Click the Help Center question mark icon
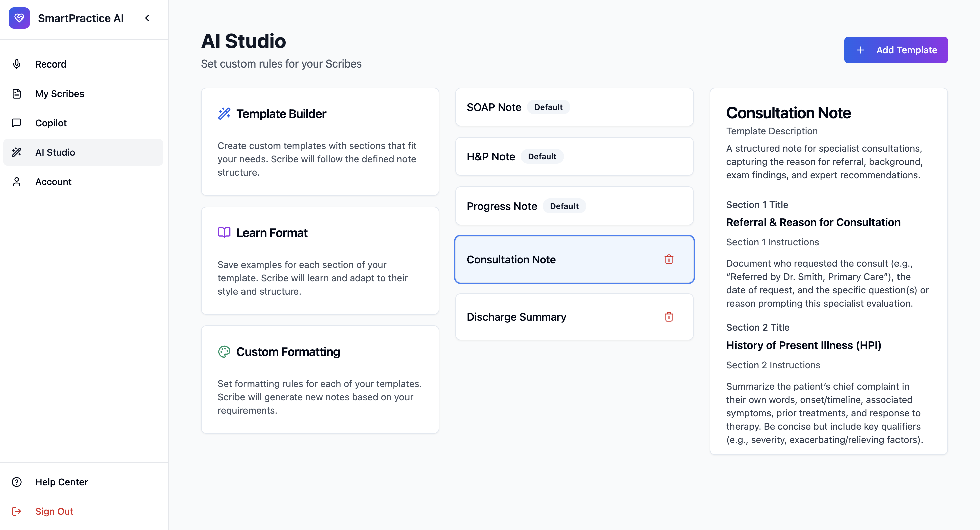This screenshot has height=530, width=980. point(17,482)
